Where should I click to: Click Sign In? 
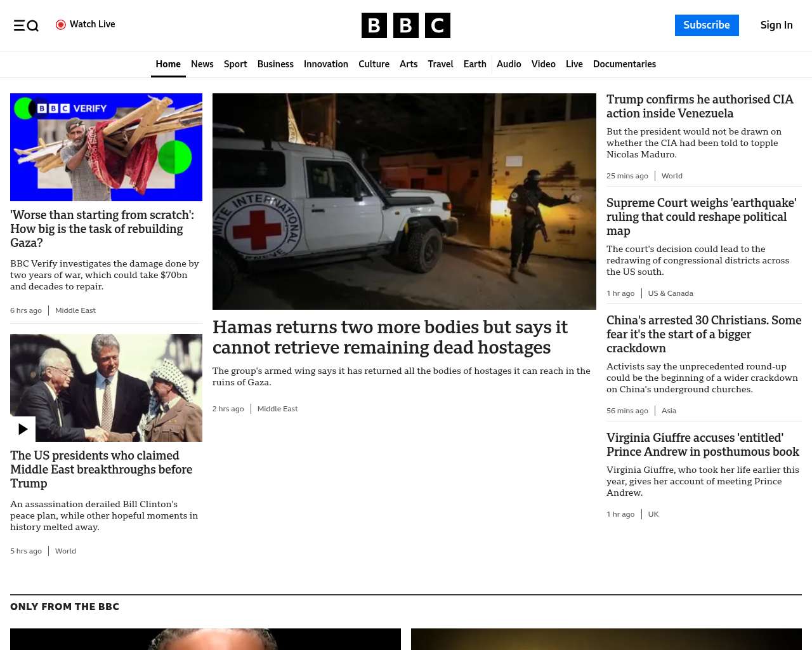tap(776, 25)
